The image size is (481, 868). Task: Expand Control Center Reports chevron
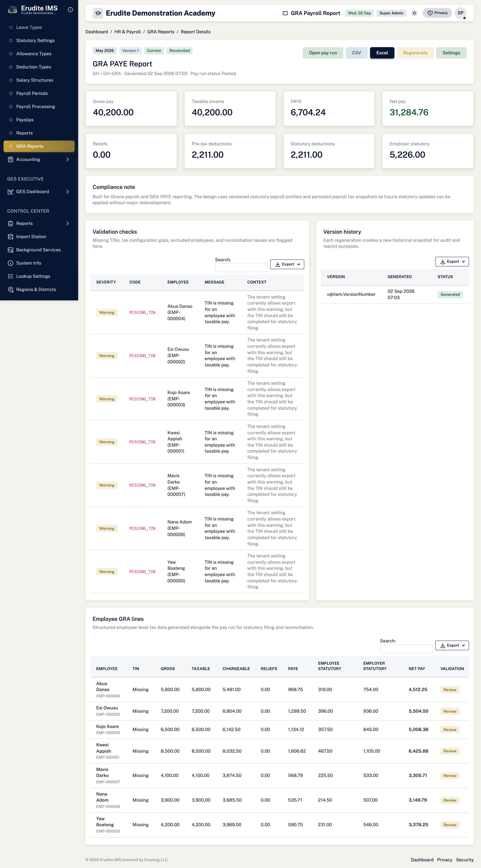point(67,223)
